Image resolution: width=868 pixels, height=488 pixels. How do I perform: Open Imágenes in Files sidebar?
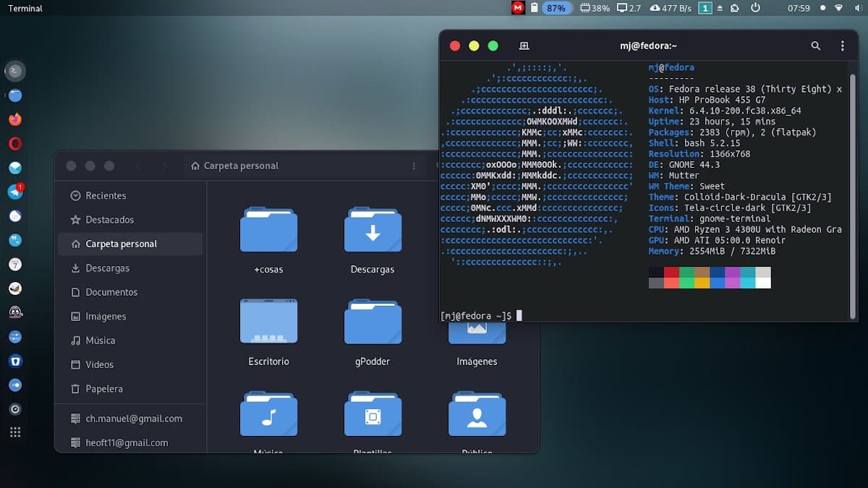point(130,317)
